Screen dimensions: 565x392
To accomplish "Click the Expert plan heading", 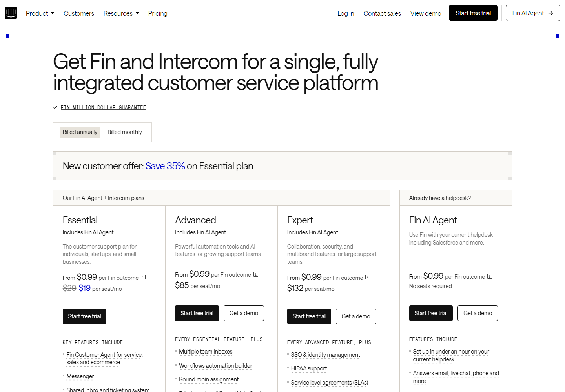I will pos(300,220).
